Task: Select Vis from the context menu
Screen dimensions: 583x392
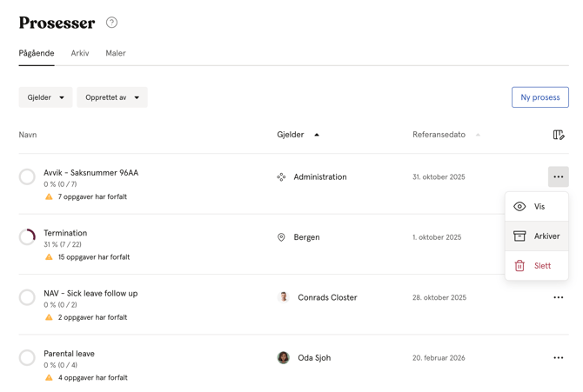Action: coord(537,207)
